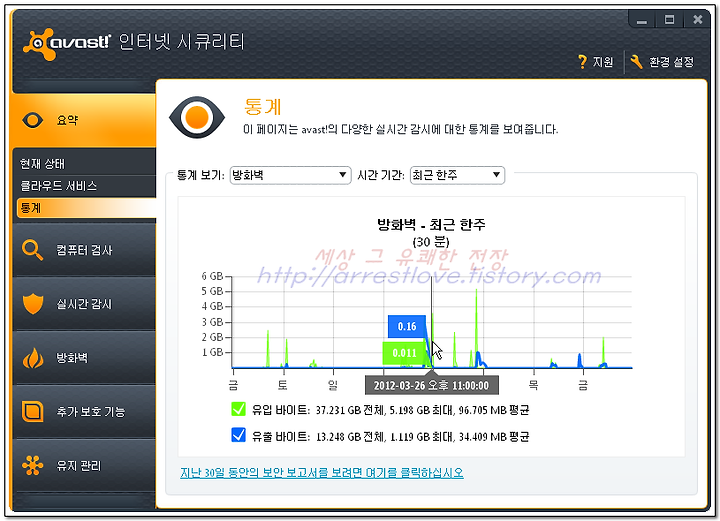
Task: Open the 유지 관리 section
Action: (84, 465)
